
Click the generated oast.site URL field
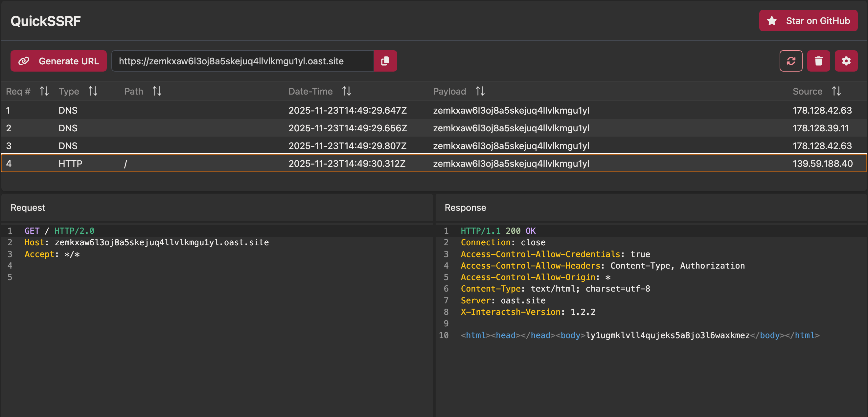pos(242,61)
